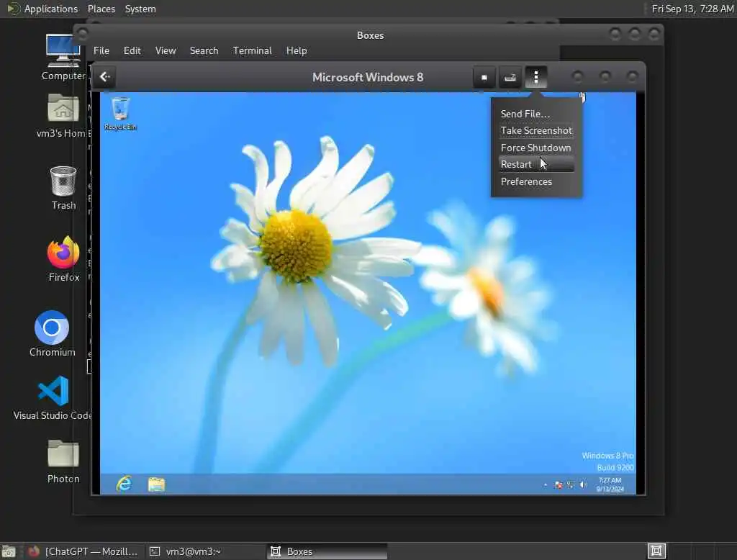The height and width of the screenshot is (560, 737).
Task: Select the Firefox desktop icon
Action: 63,259
